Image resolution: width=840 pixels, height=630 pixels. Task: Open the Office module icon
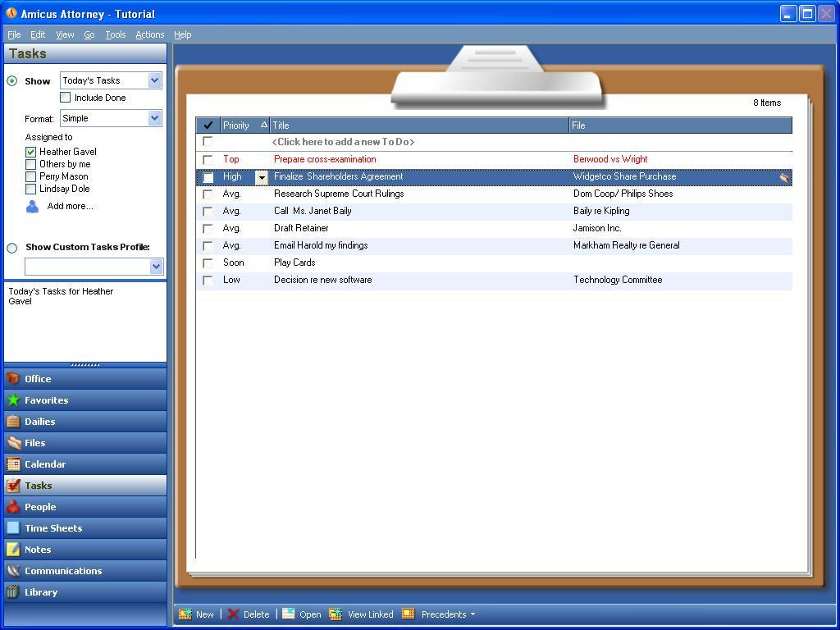13,379
